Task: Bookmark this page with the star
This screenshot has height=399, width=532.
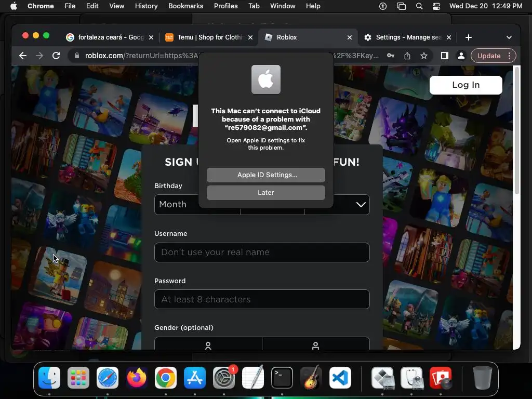Action: click(x=424, y=56)
